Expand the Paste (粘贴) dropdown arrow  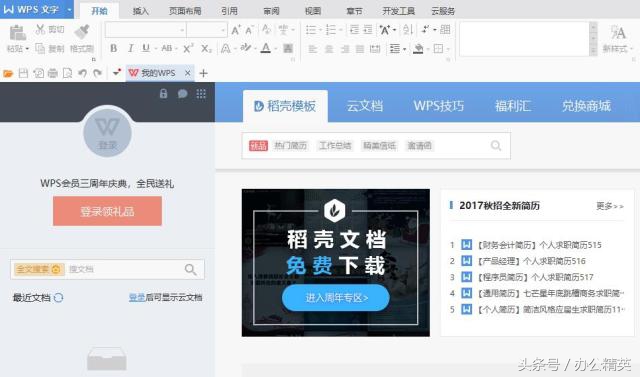tap(27, 49)
